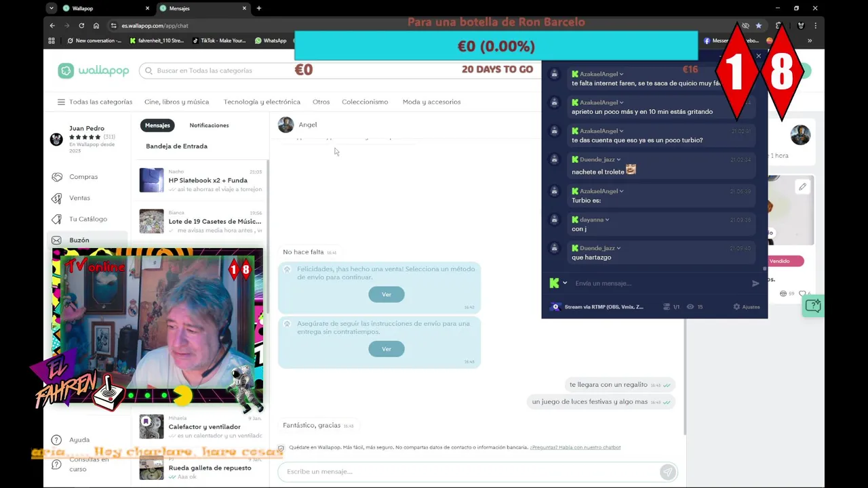Open the TikTok bookmark
Viewport: 868px width, 488px height.
coord(219,41)
